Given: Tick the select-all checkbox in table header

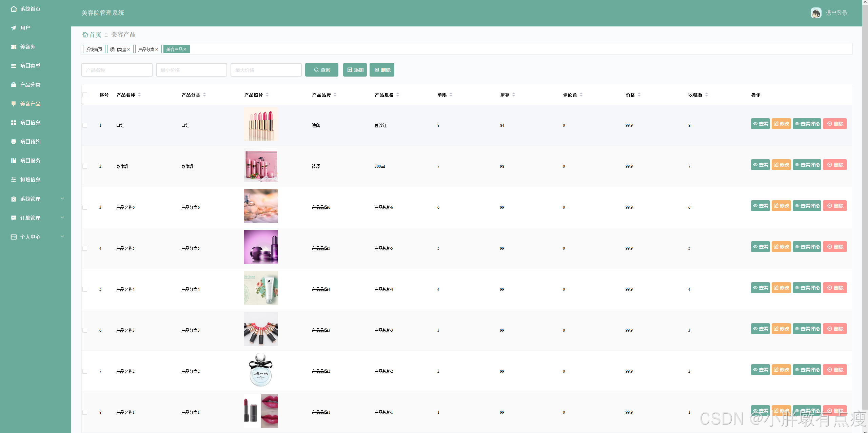Looking at the screenshot, I should [x=85, y=95].
